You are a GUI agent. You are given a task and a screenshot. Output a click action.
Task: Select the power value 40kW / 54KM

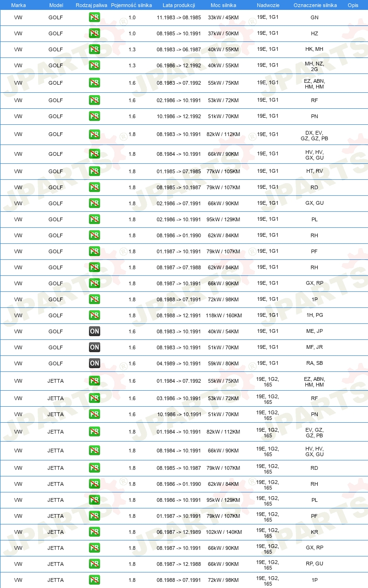coord(224,331)
